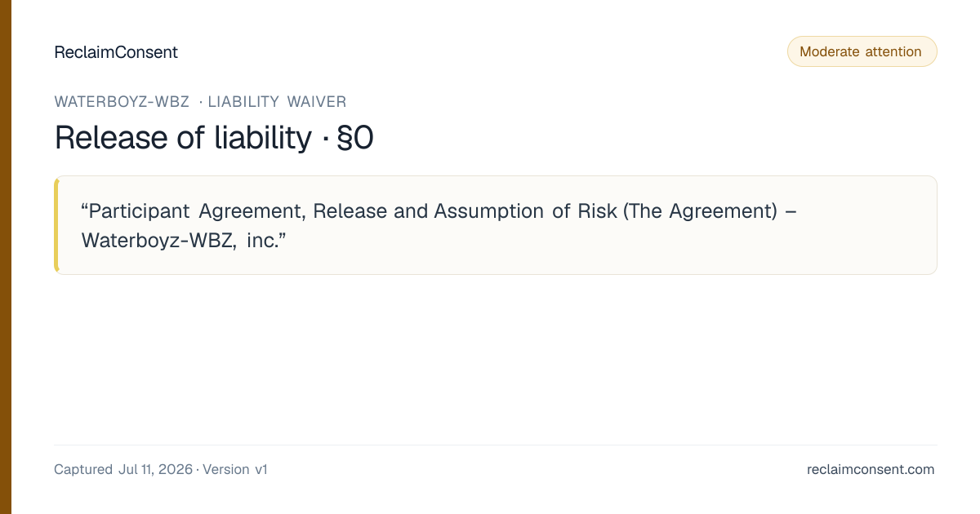
Task: Click the quoted Participant Agreement text block
Action: coord(496,225)
